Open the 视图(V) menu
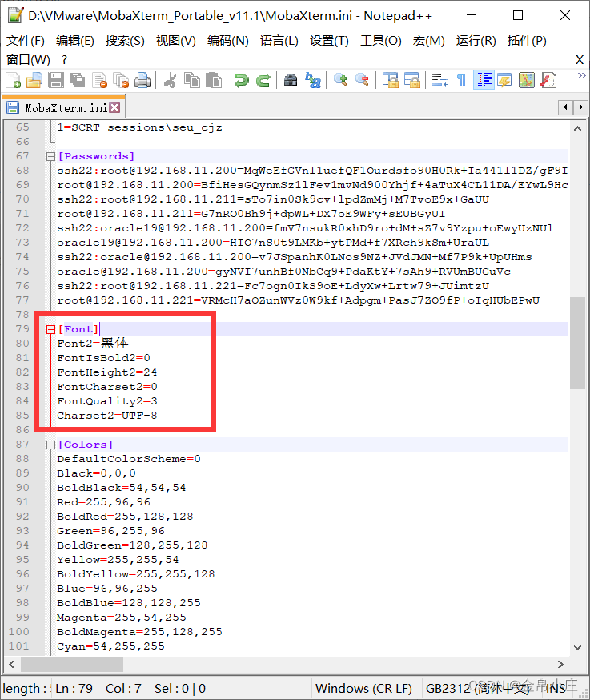590x700 pixels. pyautogui.click(x=176, y=41)
